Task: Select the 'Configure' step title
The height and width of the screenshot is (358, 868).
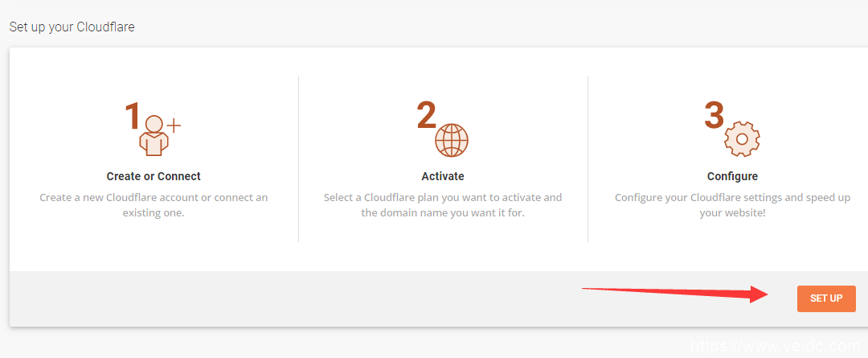Action: click(732, 176)
